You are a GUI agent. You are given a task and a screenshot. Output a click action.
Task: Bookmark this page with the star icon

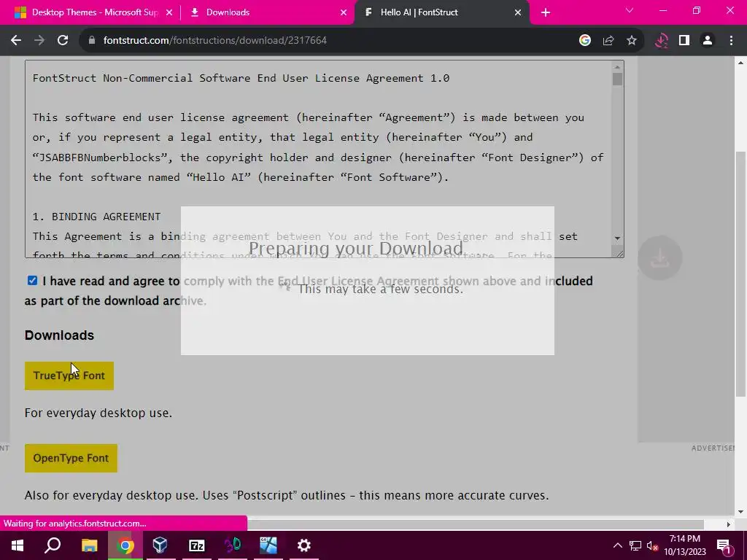tap(632, 41)
